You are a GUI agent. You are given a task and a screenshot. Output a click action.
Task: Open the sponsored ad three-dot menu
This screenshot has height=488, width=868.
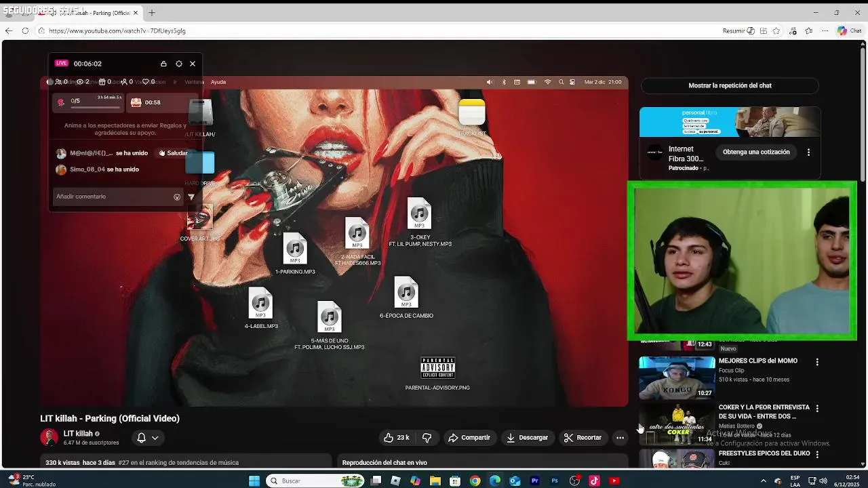808,152
